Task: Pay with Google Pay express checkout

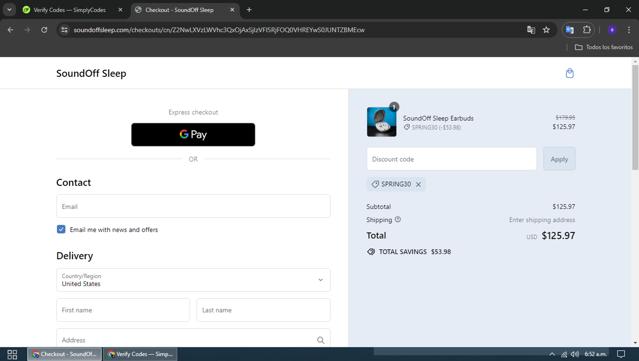Action: 193,134
